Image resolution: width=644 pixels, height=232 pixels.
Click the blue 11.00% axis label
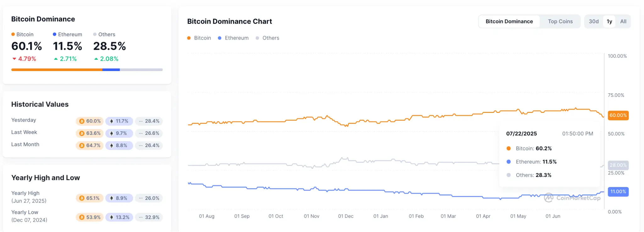point(618,192)
